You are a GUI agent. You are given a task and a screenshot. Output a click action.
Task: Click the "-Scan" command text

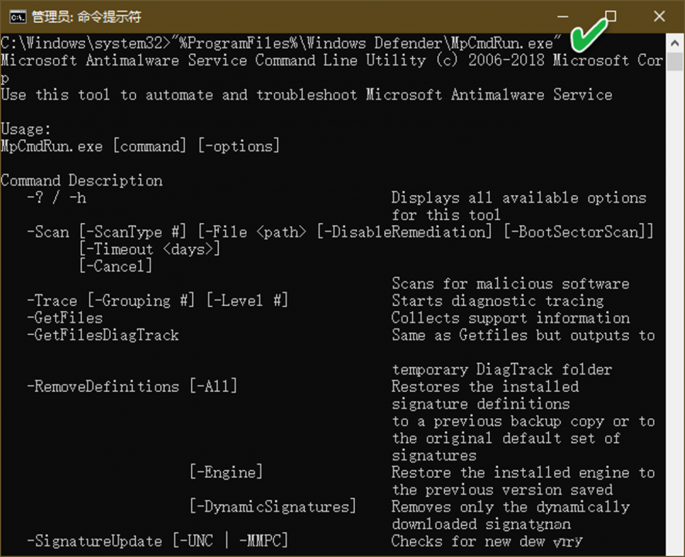(48, 232)
